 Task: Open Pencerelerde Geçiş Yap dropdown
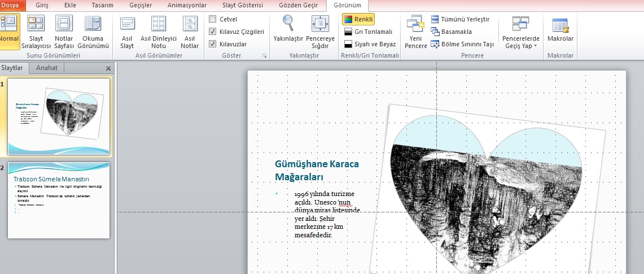[x=521, y=31]
